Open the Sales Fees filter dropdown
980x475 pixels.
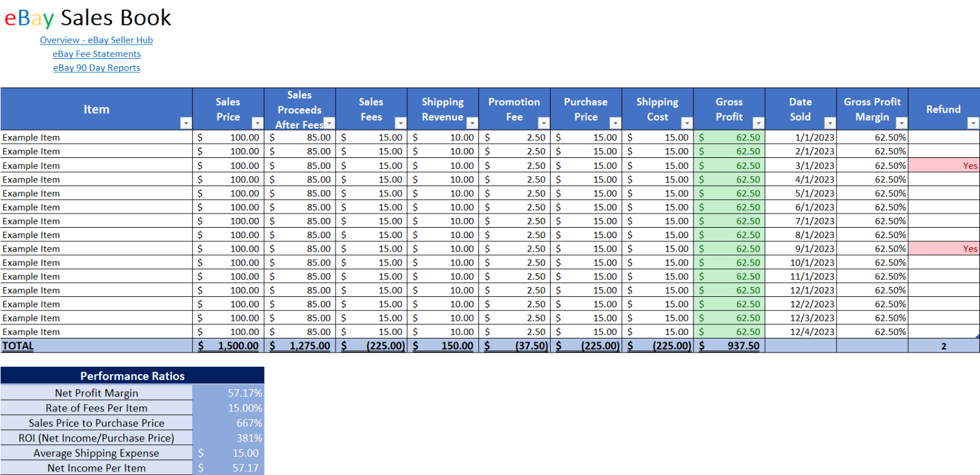pyautogui.click(x=401, y=123)
